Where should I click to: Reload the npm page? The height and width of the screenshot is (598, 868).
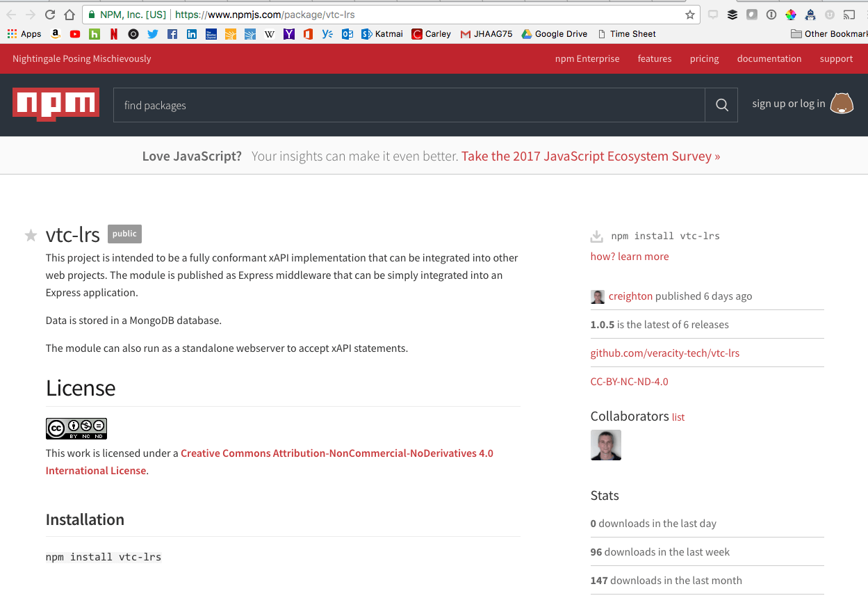point(50,15)
